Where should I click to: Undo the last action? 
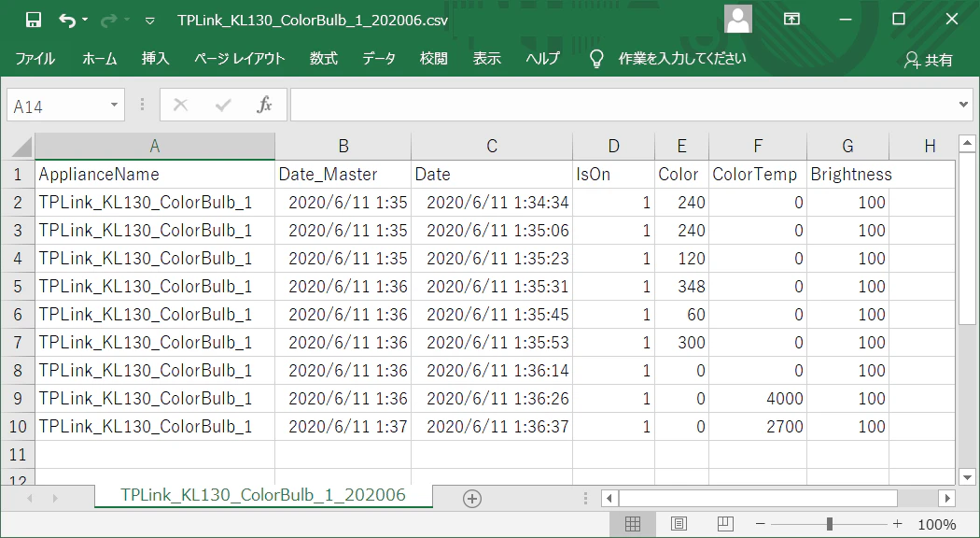pos(67,20)
